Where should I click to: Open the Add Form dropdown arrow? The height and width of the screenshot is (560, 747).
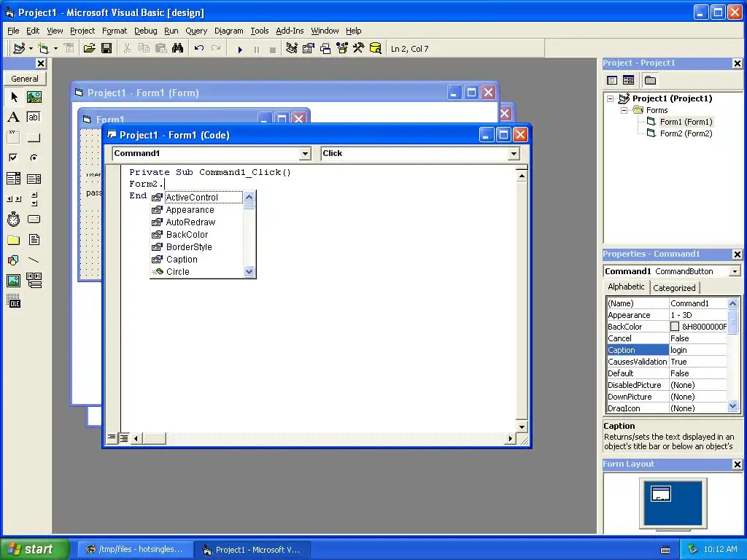(x=55, y=48)
